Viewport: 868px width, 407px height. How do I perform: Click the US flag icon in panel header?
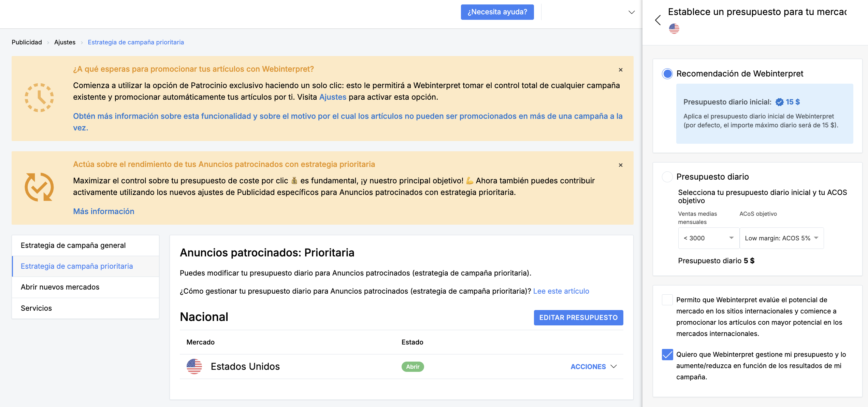pos(674,29)
